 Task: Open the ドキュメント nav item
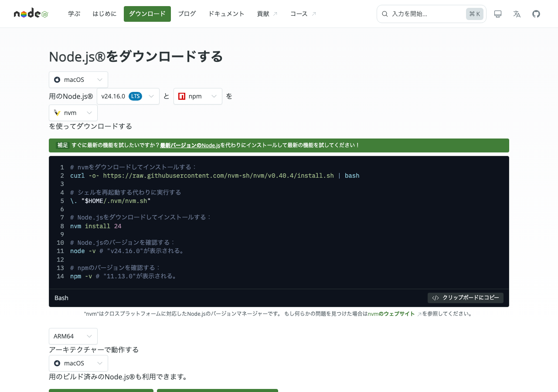[x=226, y=14]
